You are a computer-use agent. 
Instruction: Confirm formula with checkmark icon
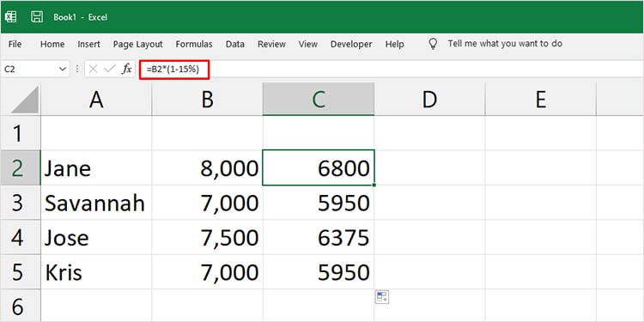click(x=110, y=69)
